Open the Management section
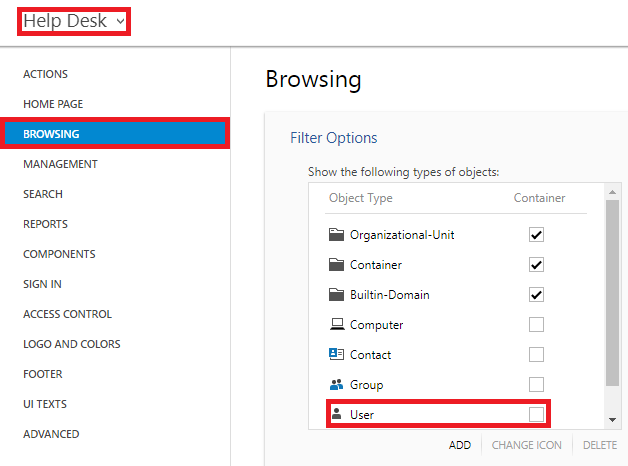This screenshot has width=628, height=466. pyautogui.click(x=60, y=164)
